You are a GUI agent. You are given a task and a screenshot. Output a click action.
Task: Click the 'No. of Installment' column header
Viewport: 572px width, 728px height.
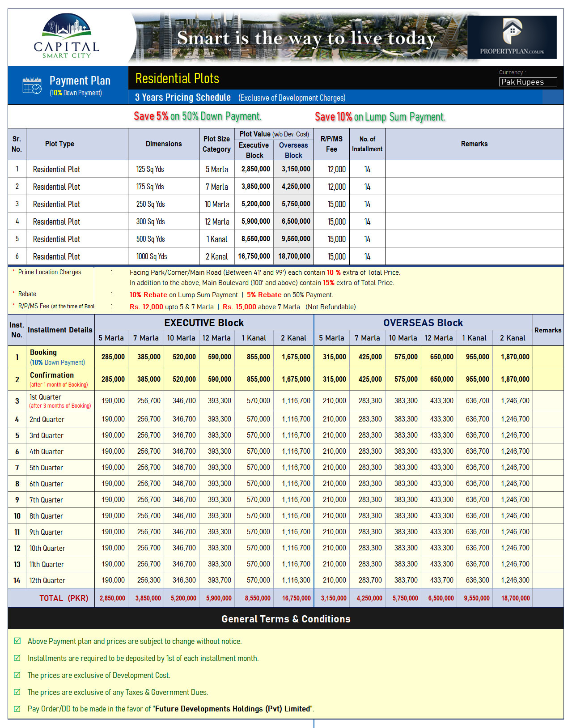coord(367,144)
